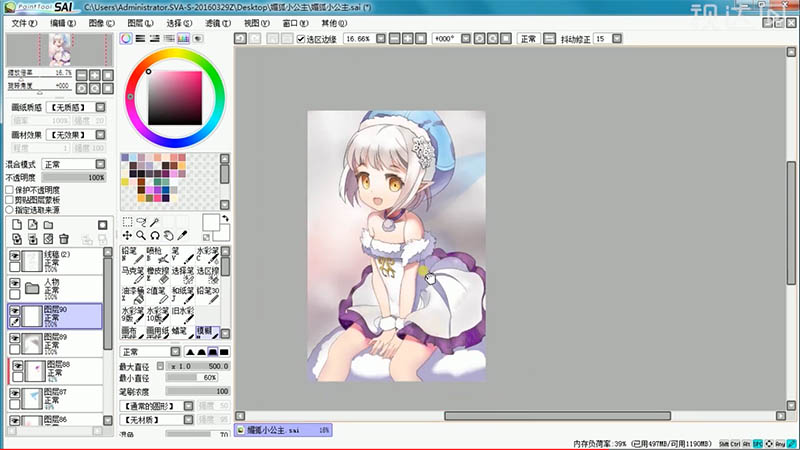Click the navigator preview thumbnail

(x=60, y=50)
